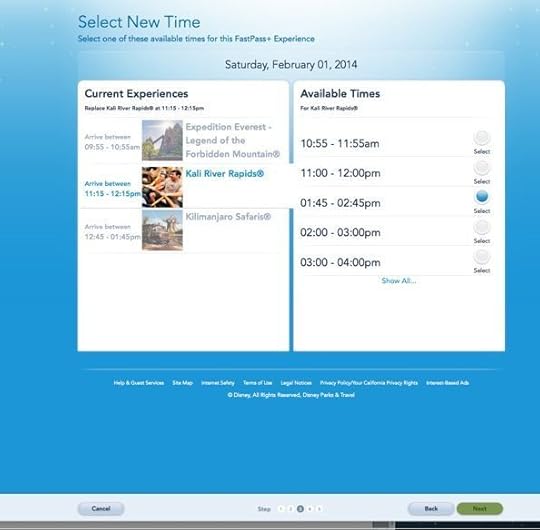Jump to step 2 indicator

(291, 509)
